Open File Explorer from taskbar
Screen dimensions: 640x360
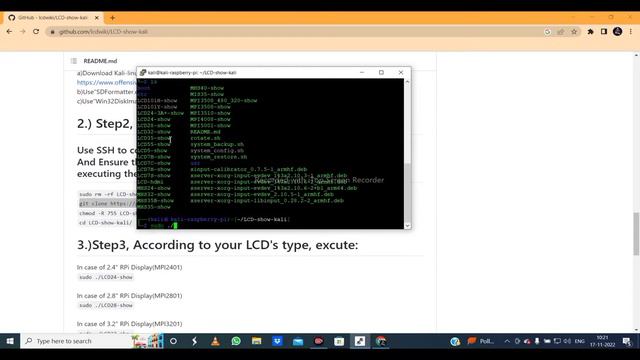point(256,341)
